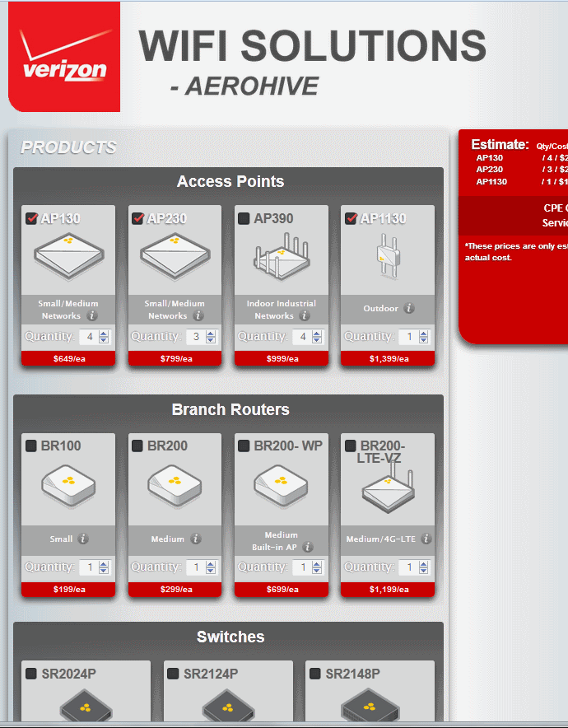Click the AP1130 outdoor access point image
The image size is (568, 728).
(388, 256)
